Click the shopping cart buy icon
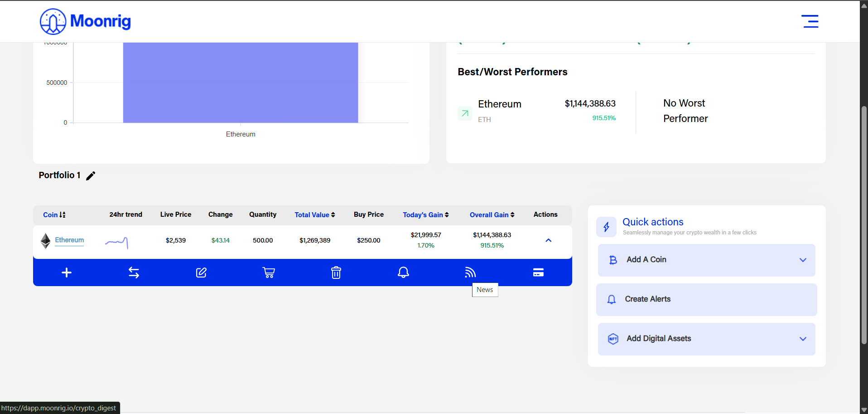 coord(269,273)
